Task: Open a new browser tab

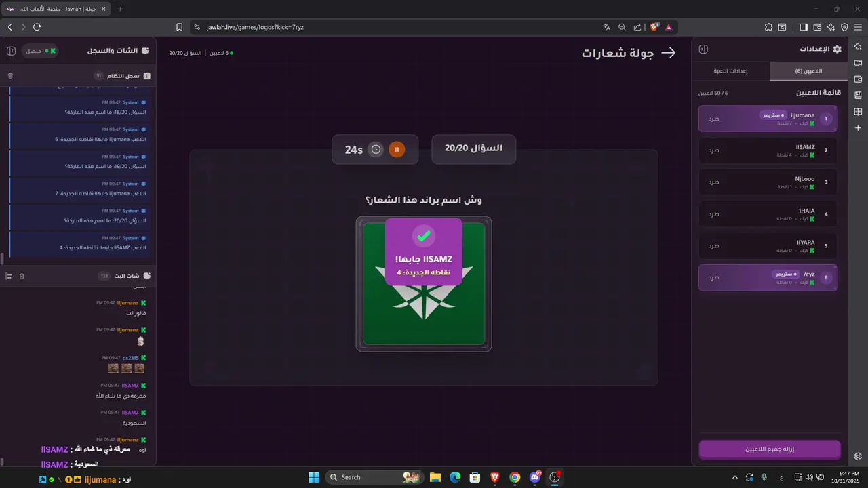Action: 120,9
